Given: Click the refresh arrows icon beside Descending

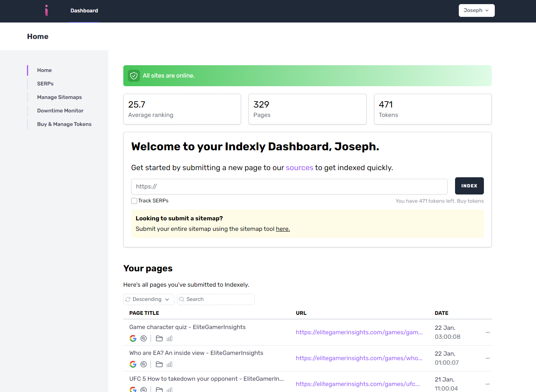Looking at the screenshot, I should click(x=128, y=299).
